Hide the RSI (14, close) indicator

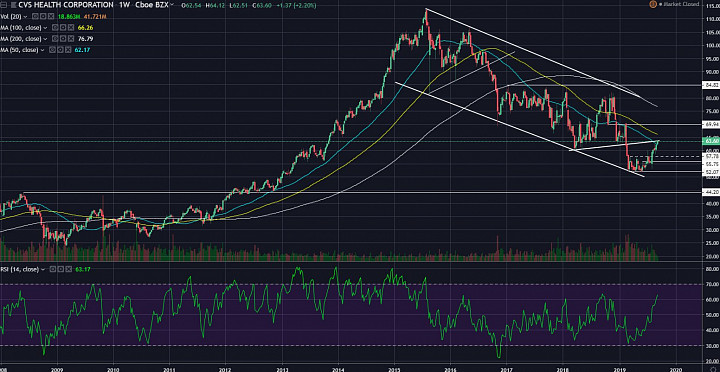[53, 269]
